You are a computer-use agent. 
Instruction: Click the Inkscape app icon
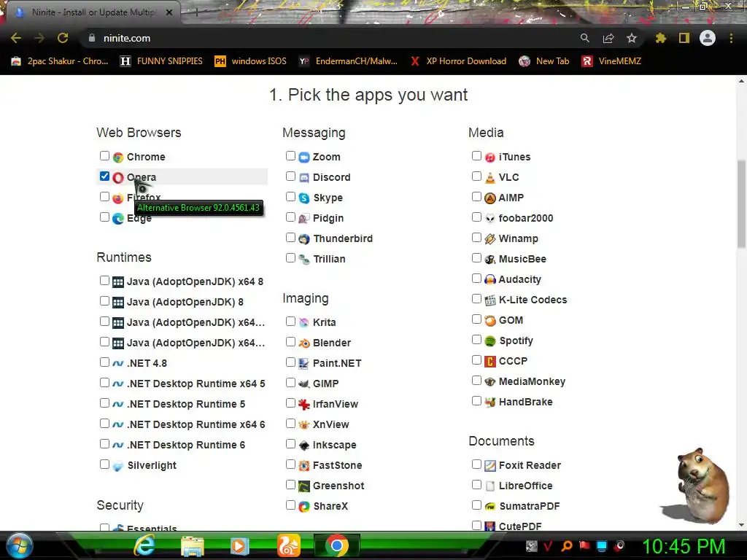(304, 446)
